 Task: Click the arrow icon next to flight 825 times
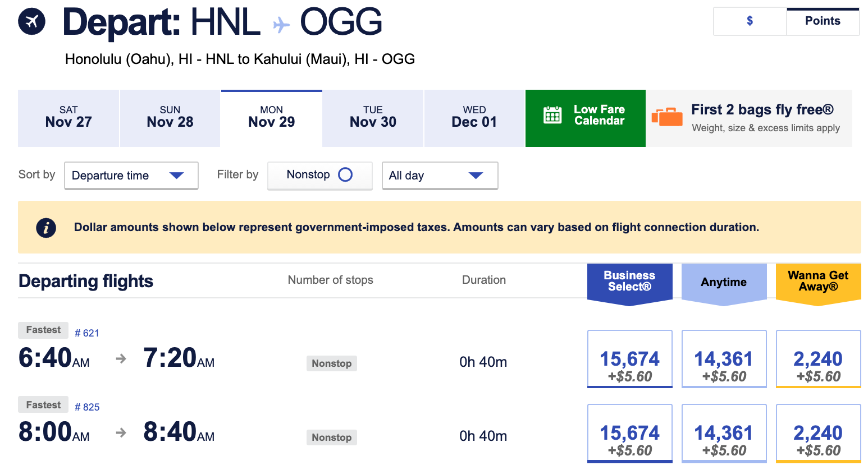[x=120, y=432]
